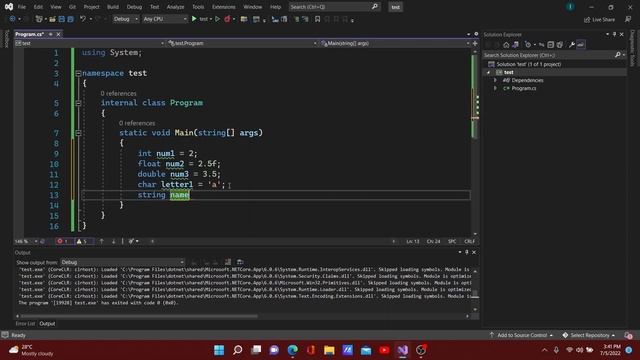640x360 pixels.
Task: Click the warnings count indicator
Action: click(x=83, y=241)
